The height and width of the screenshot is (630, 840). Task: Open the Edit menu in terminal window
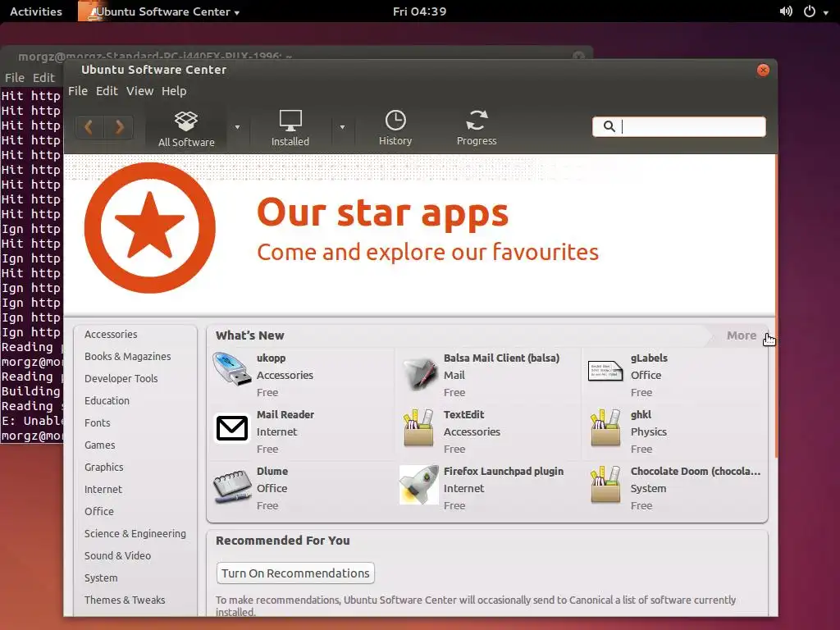click(x=43, y=78)
